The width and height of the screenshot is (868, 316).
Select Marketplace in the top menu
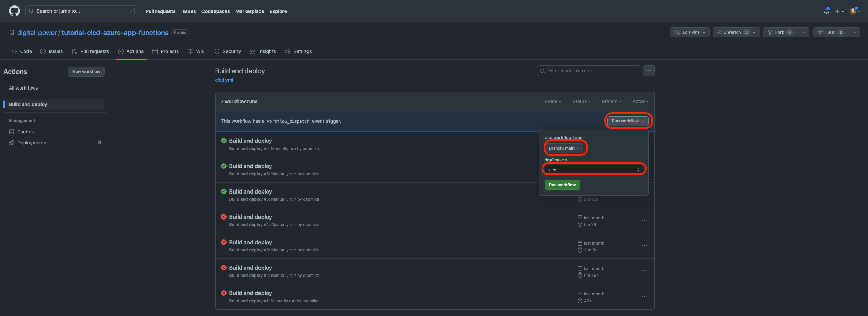pos(250,11)
